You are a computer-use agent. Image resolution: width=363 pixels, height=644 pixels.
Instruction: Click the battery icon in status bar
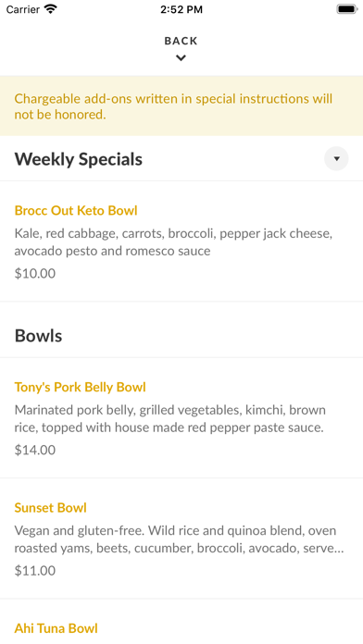click(x=347, y=9)
